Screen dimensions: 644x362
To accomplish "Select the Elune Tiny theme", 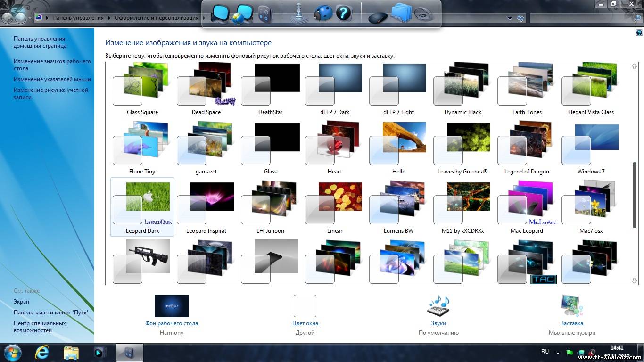I will (142, 148).
